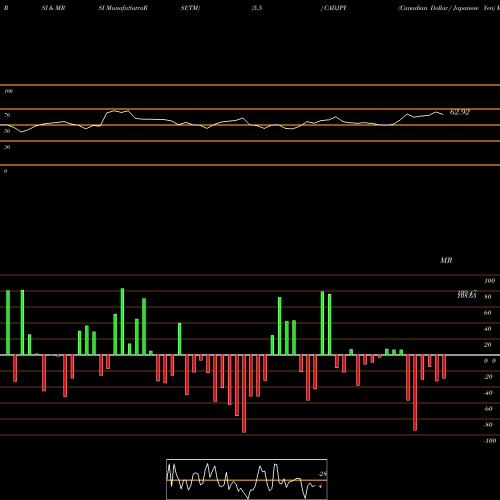
Task: Select the SI & MR header label
Action: tap(53, 8)
